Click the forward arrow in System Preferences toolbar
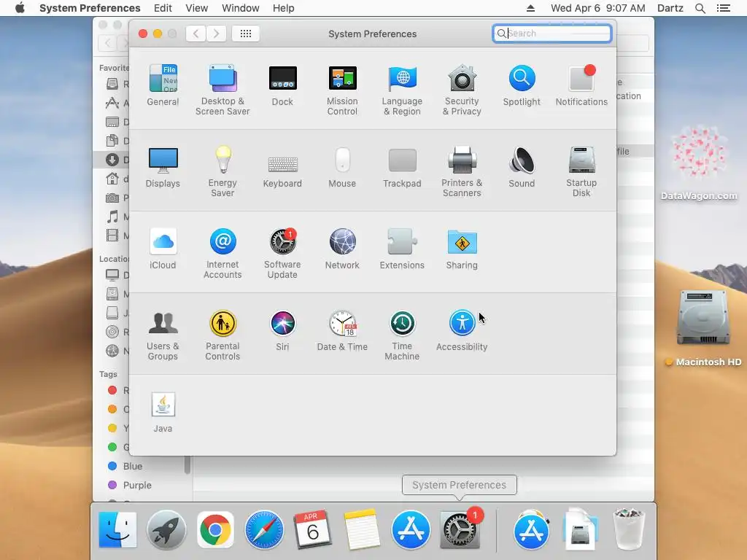Viewport: 747px width, 560px height. point(216,34)
